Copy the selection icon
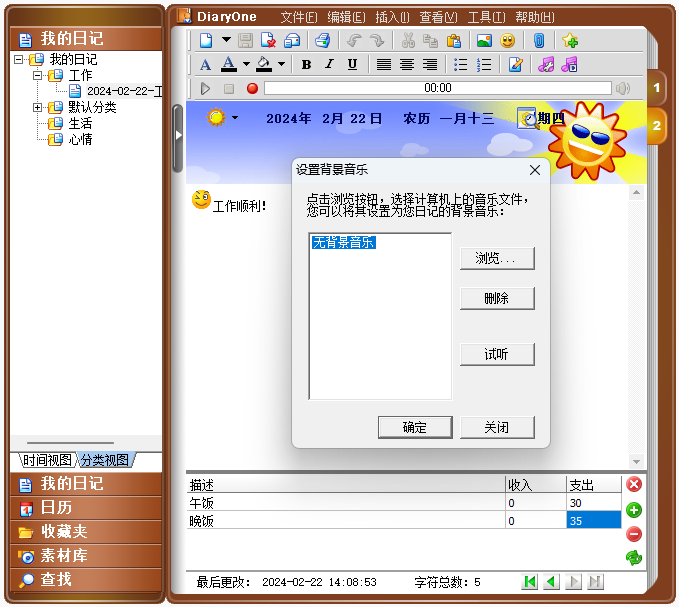 430,40
